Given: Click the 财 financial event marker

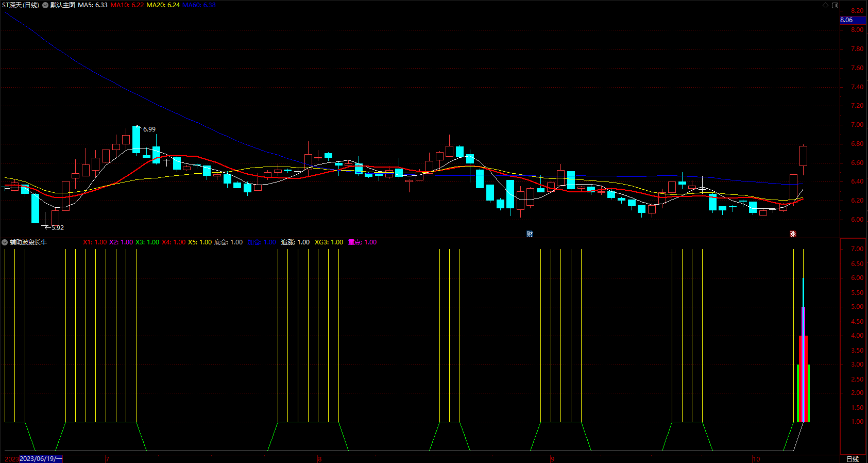Looking at the screenshot, I should pyautogui.click(x=530, y=234).
